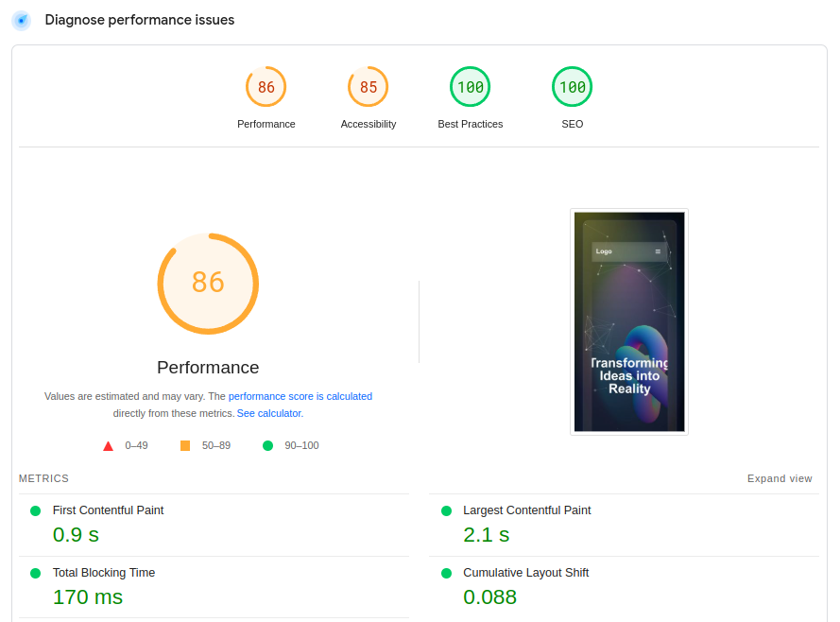
Task: Click the large 86 performance gauge
Action: (x=208, y=284)
